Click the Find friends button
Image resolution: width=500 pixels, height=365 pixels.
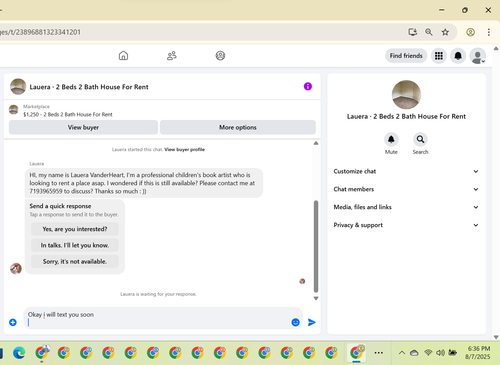point(406,56)
